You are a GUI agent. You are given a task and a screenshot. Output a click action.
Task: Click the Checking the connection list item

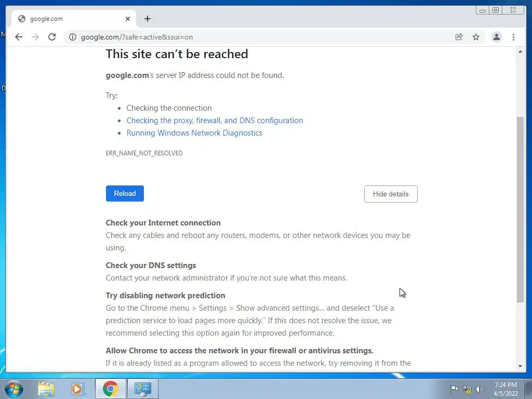click(169, 108)
